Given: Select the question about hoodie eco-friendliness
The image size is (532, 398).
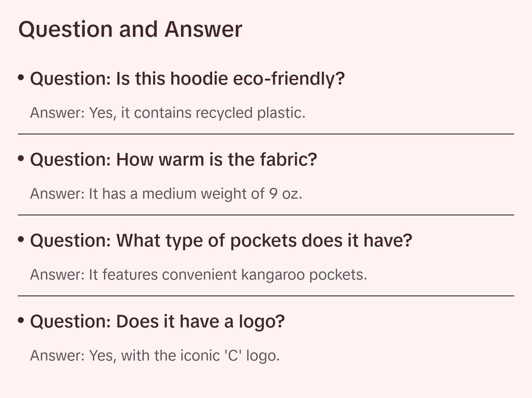Looking at the screenshot, I should click(x=187, y=79).
